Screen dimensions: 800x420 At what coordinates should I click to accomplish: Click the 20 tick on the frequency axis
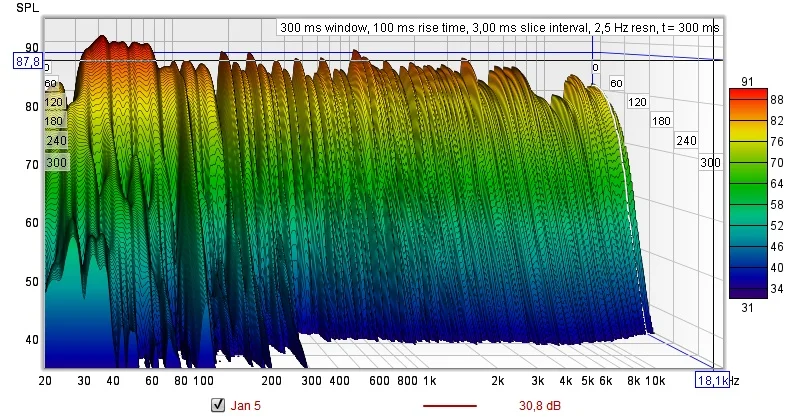pyautogui.click(x=45, y=381)
